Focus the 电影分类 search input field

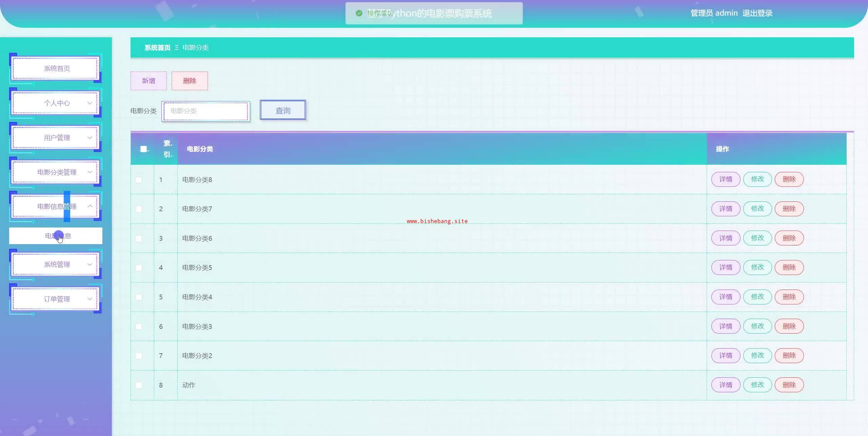205,111
